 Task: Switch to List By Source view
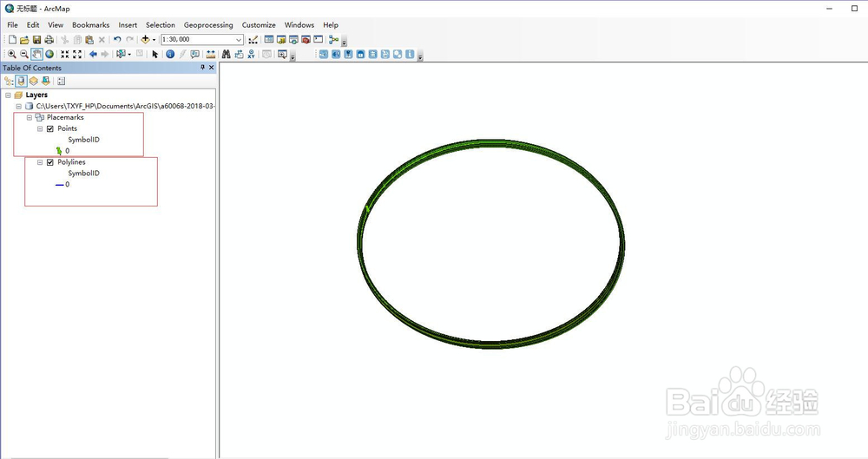[x=21, y=82]
